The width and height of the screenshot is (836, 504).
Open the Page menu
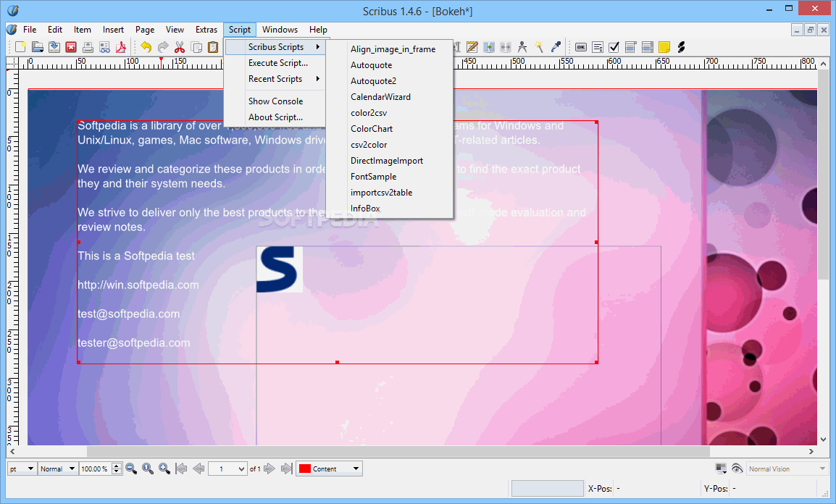(144, 30)
